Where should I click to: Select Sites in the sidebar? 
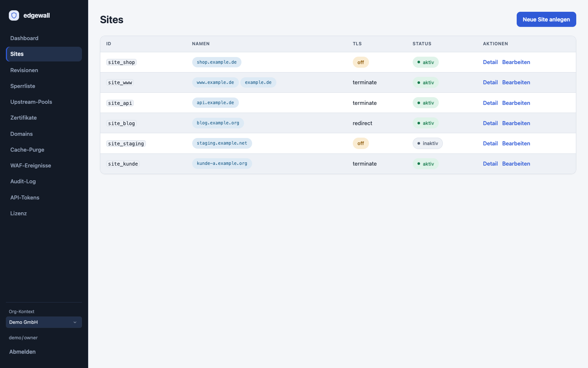[x=44, y=54]
